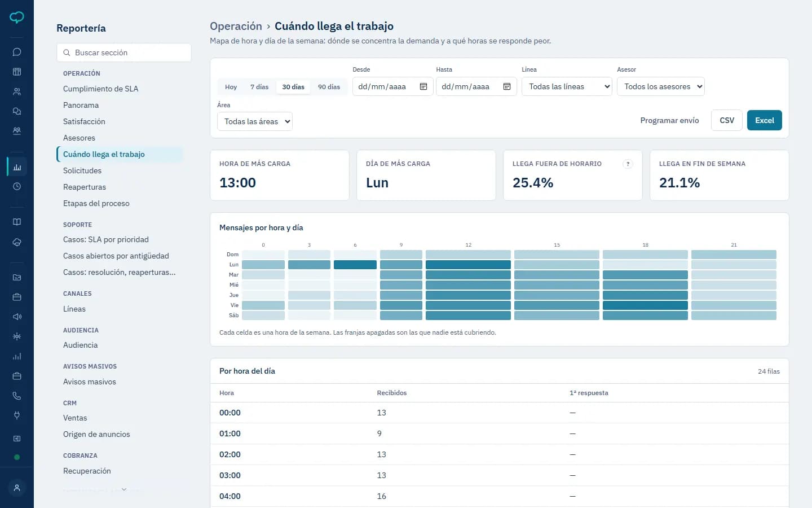The image size is (812, 508).
Task: Open the open-book icon in the sidebar
Action: 17,222
